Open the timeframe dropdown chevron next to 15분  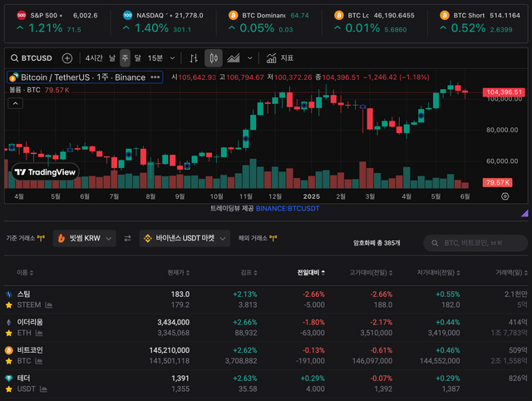click(x=172, y=58)
